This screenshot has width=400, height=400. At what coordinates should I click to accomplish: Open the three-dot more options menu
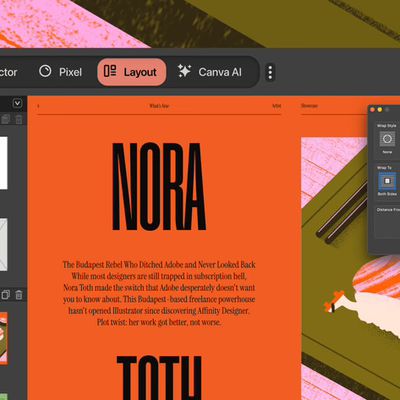(x=270, y=72)
